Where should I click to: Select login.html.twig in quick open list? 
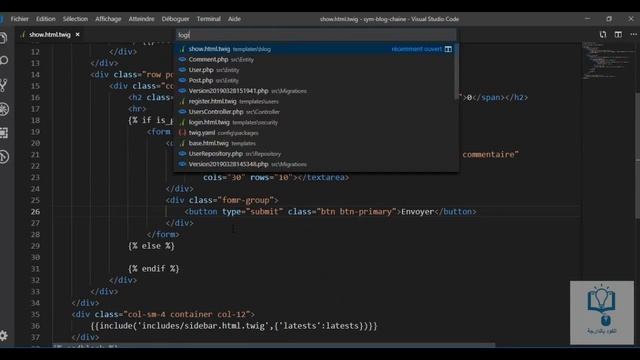(314, 122)
